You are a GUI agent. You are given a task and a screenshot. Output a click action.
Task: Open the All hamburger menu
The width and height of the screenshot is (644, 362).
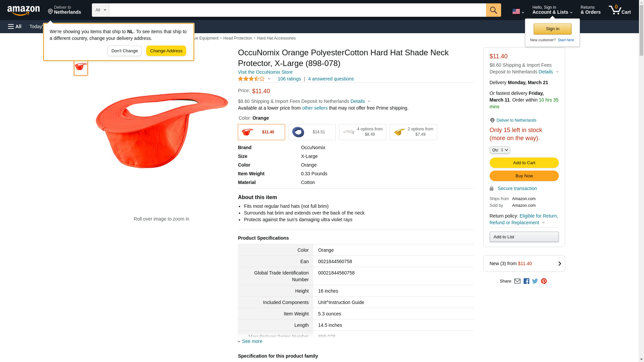(x=15, y=26)
